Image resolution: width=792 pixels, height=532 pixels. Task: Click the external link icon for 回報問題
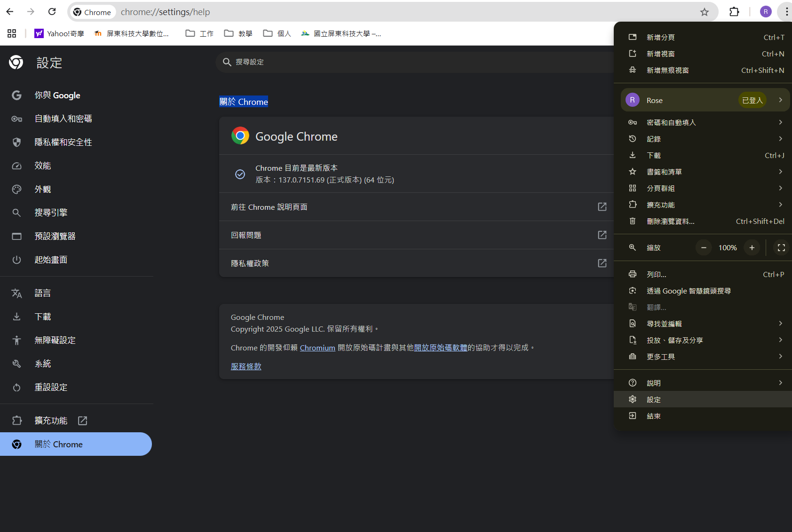tap(602, 235)
